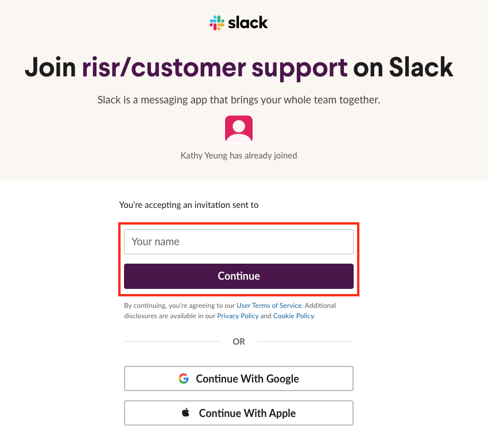Click the pink member avatar image
Screen dimensions: 488x448
(x=238, y=129)
